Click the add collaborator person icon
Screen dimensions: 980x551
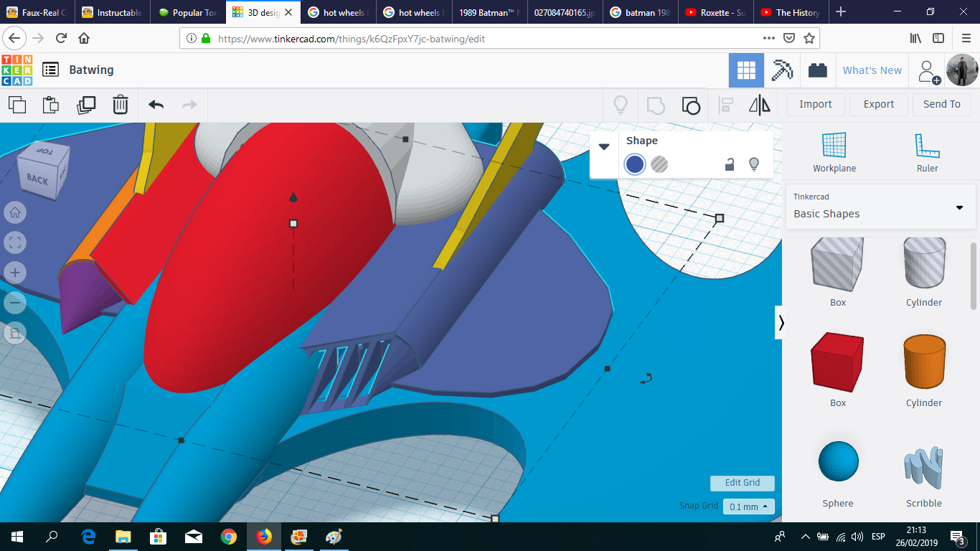click(x=929, y=71)
